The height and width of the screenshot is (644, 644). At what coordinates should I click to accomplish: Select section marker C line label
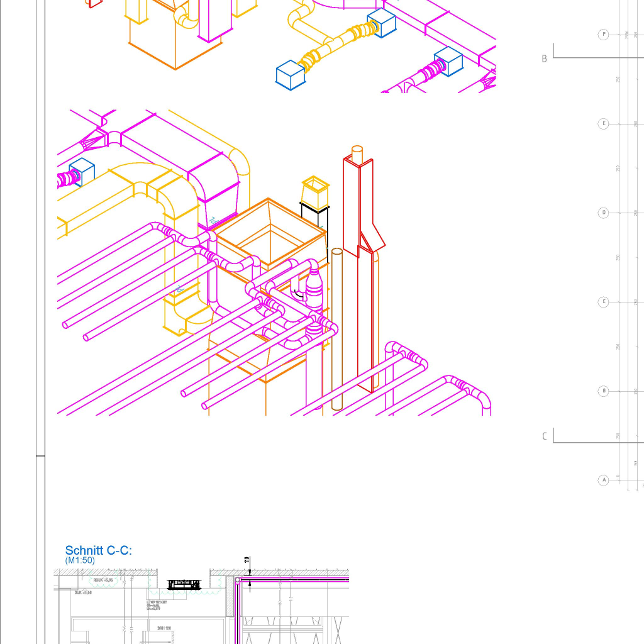[544, 436]
